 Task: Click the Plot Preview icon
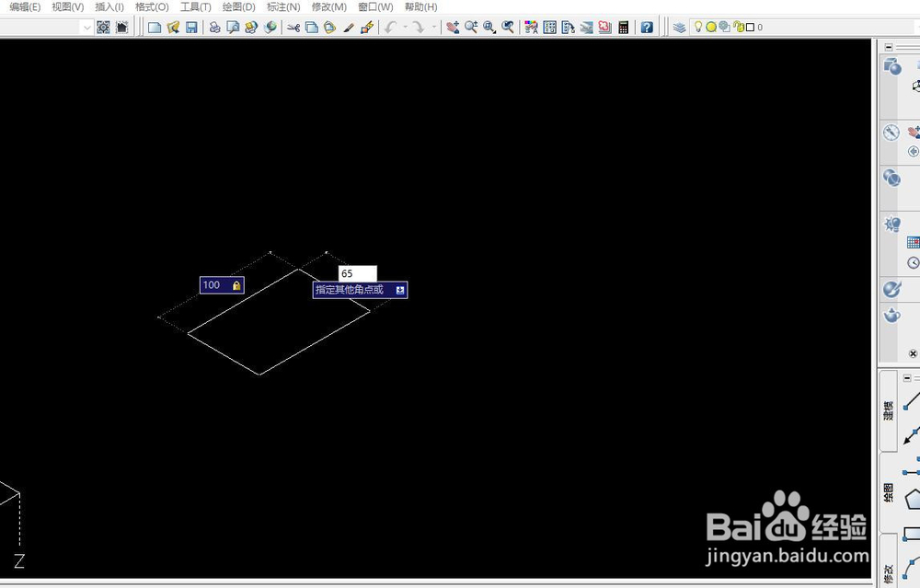coord(233,27)
